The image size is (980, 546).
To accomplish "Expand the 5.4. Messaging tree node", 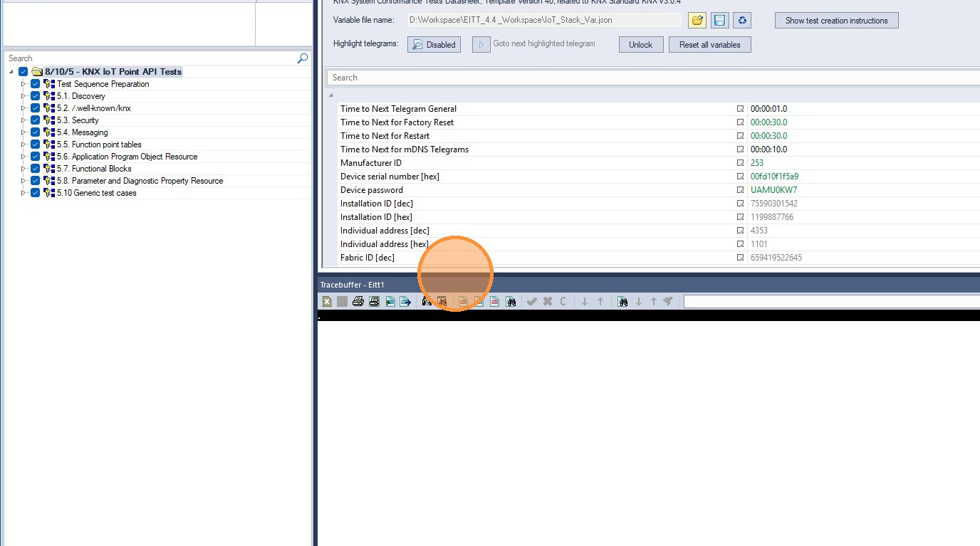I will [x=23, y=132].
